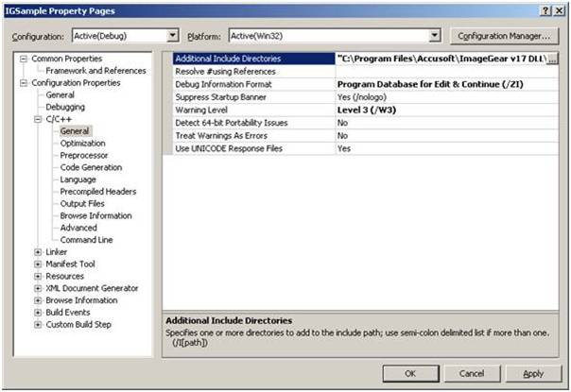This screenshot has height=392, width=571.
Task: Select Command Line in the tree
Action: [86, 240]
